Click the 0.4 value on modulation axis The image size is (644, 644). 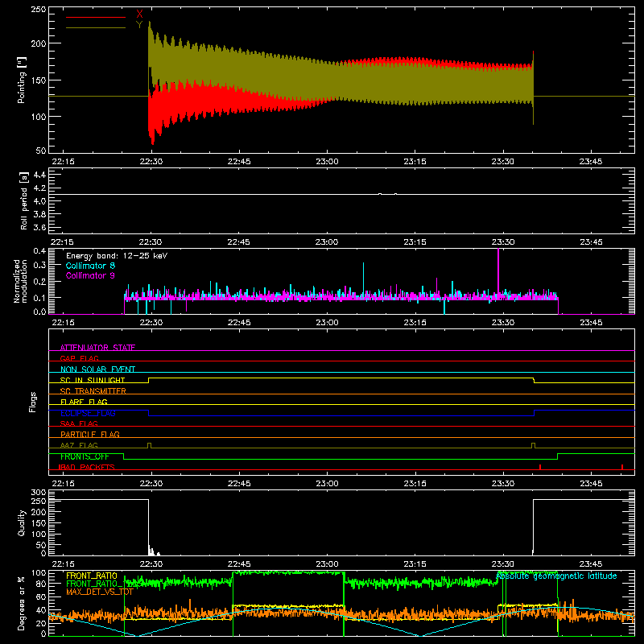[39, 251]
